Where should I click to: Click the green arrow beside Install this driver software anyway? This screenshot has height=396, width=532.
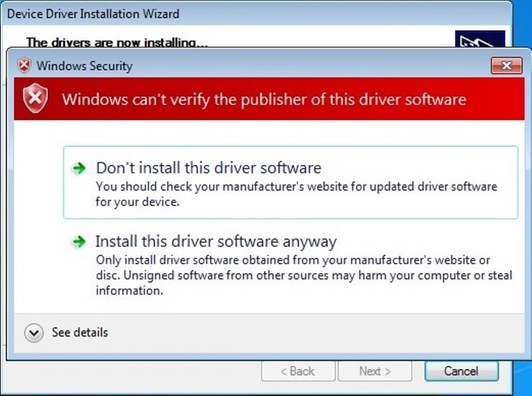79,242
